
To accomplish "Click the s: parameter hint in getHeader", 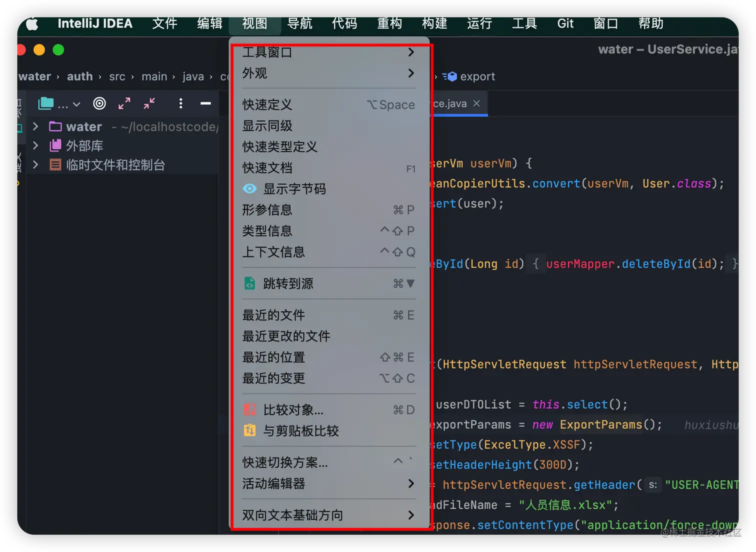I will click(653, 485).
